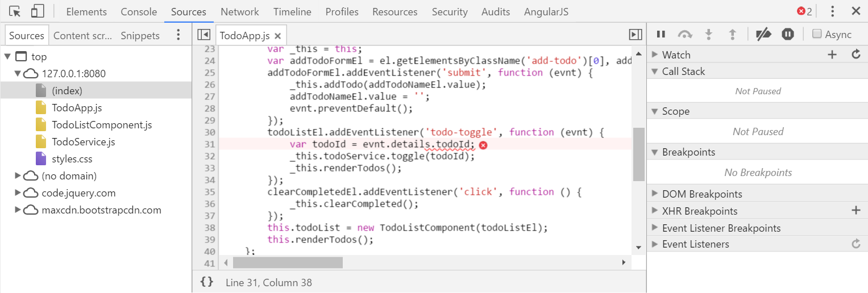Collapse the debugger sidebar
868x293 pixels.
pyautogui.click(x=636, y=35)
